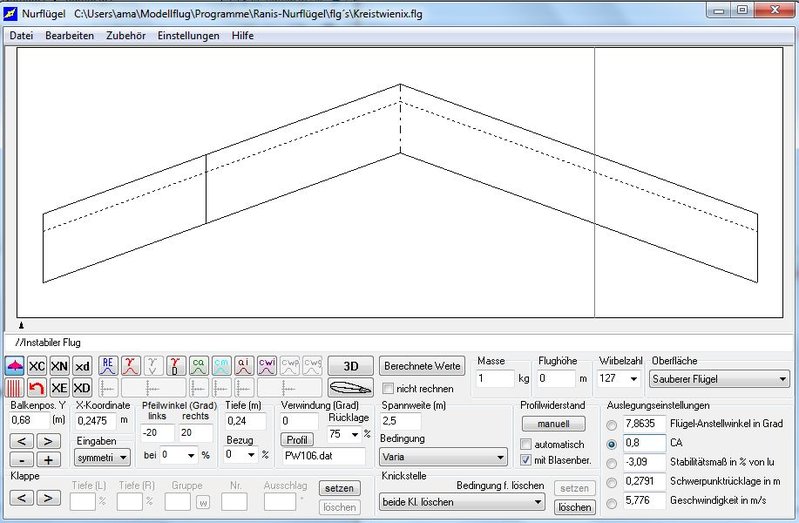Click the 'Profil' button

[x=297, y=439]
